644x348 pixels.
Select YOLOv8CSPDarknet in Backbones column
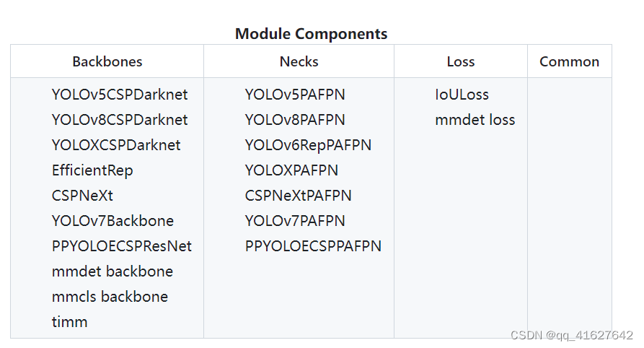tap(120, 120)
